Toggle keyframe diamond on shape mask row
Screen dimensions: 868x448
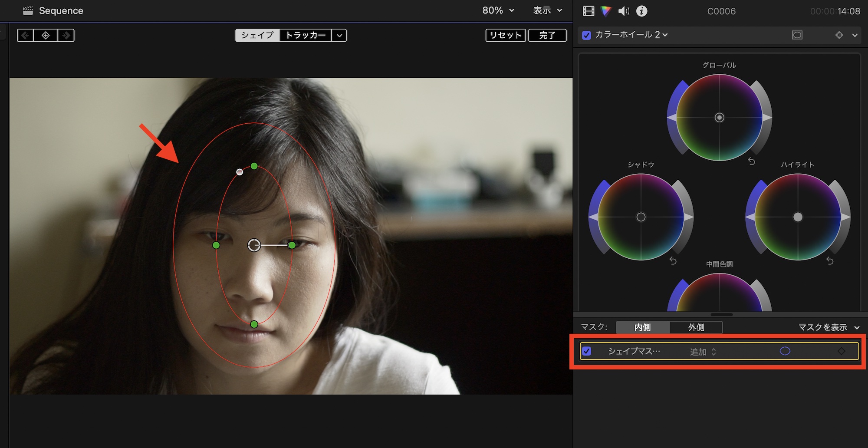click(841, 351)
